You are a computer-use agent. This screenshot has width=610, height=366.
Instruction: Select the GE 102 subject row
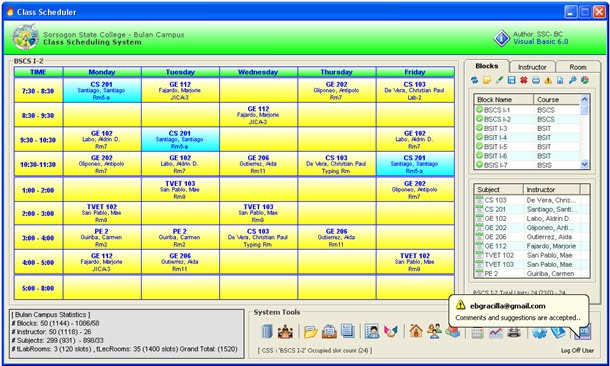[532, 219]
